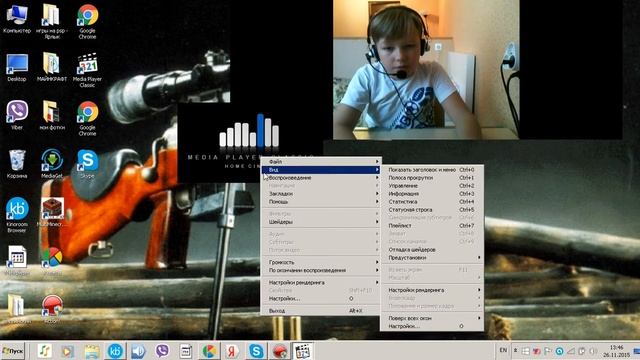
Task: Click the red helmet taskbar icon
Action: (280, 351)
